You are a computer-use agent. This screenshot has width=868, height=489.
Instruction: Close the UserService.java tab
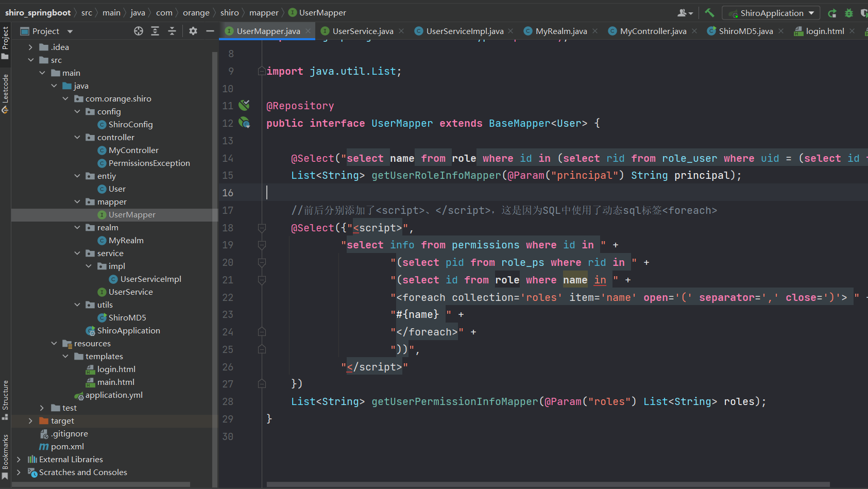click(401, 31)
